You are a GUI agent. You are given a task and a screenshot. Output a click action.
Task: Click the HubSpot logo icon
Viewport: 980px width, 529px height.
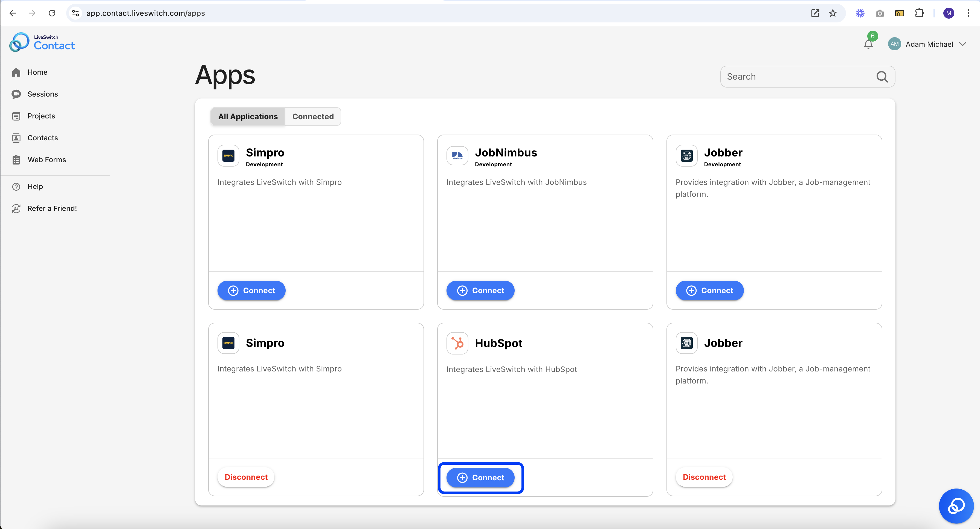point(457,343)
